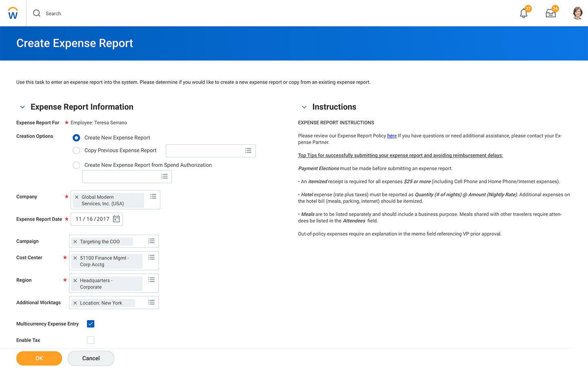The width and height of the screenshot is (588, 368).
Task: Open the Cost Center list prompt icon
Action: tap(151, 258)
